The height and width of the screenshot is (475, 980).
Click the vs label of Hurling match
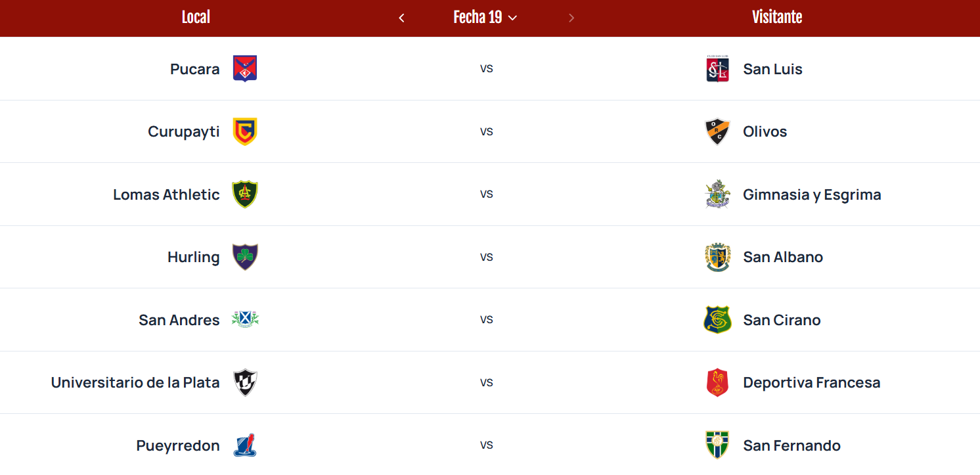tap(486, 257)
